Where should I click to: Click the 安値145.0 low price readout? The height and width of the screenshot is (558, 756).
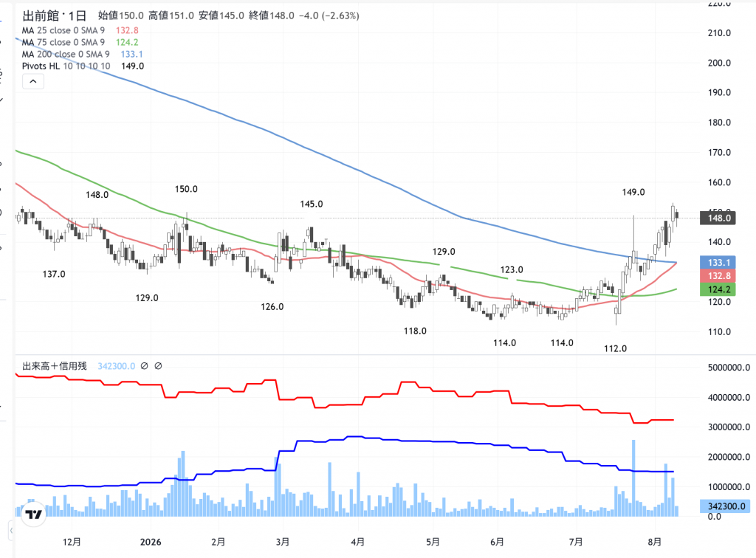(221, 16)
